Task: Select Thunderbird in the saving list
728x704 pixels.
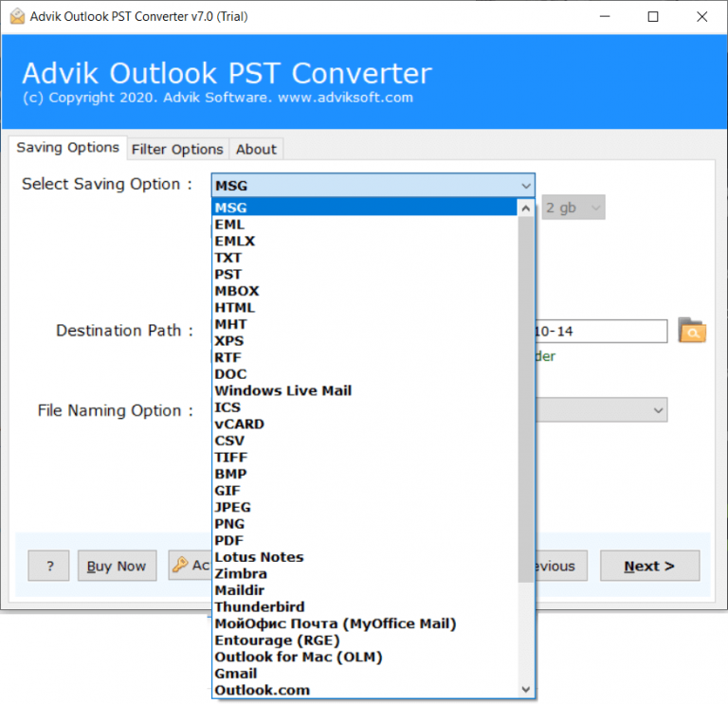Action: [x=365, y=607]
